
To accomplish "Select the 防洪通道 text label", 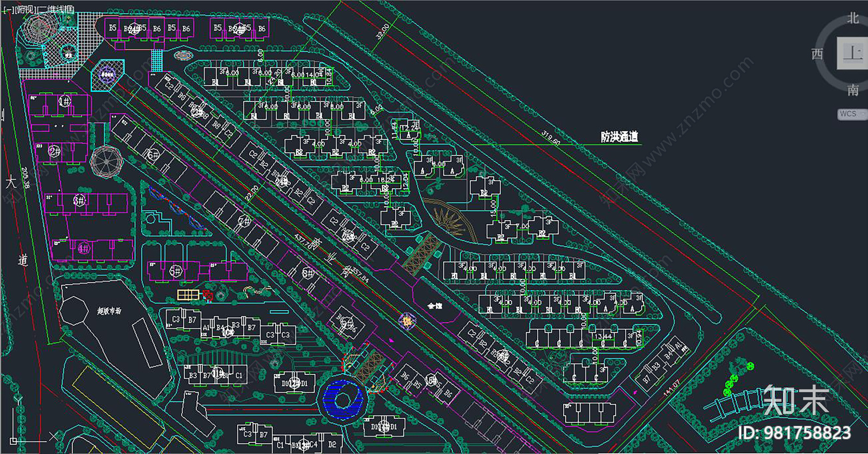I will (x=619, y=137).
